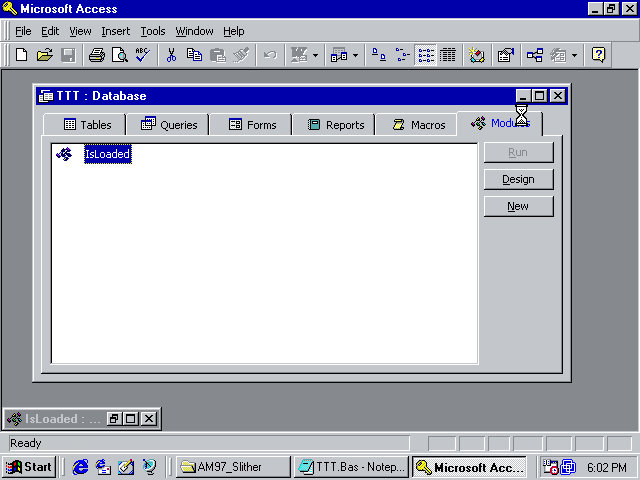
Task: Click the Save diskette icon
Action: 68,55
